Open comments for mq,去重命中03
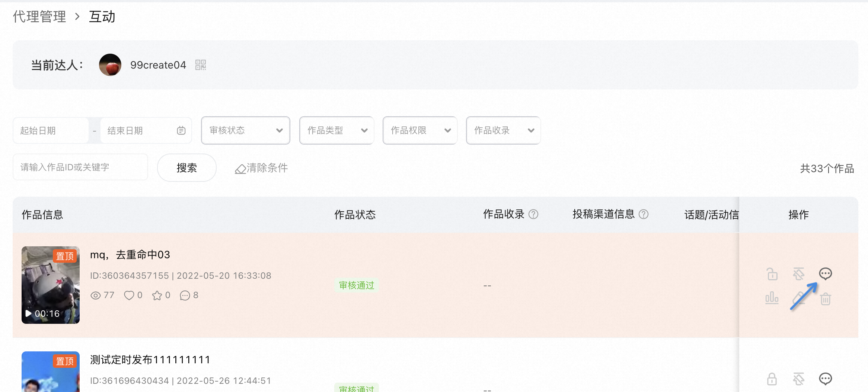Image resolution: width=868 pixels, height=392 pixels. [x=826, y=274]
